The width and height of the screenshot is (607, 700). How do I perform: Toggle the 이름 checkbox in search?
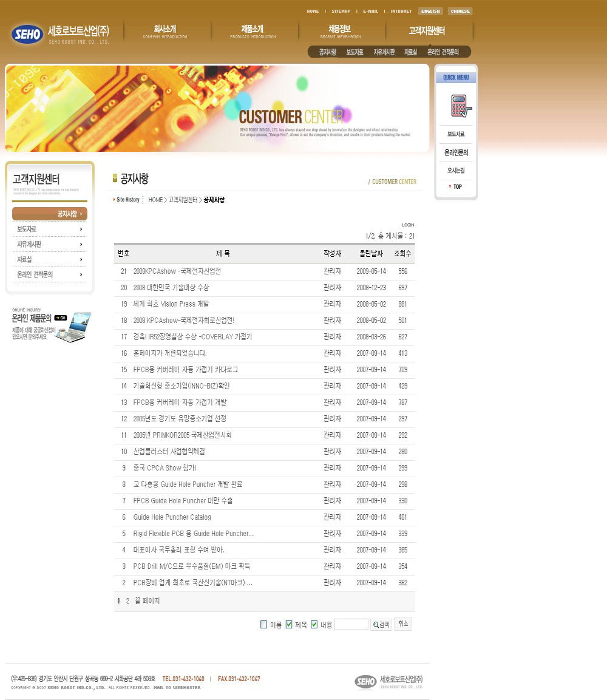pyautogui.click(x=264, y=625)
